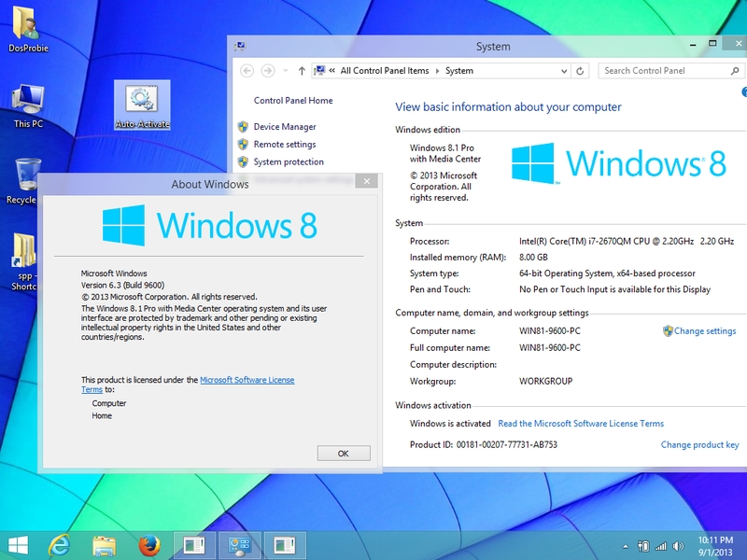The image size is (747, 560).
Task: Show hidden system tray icons
Action: coord(626,547)
